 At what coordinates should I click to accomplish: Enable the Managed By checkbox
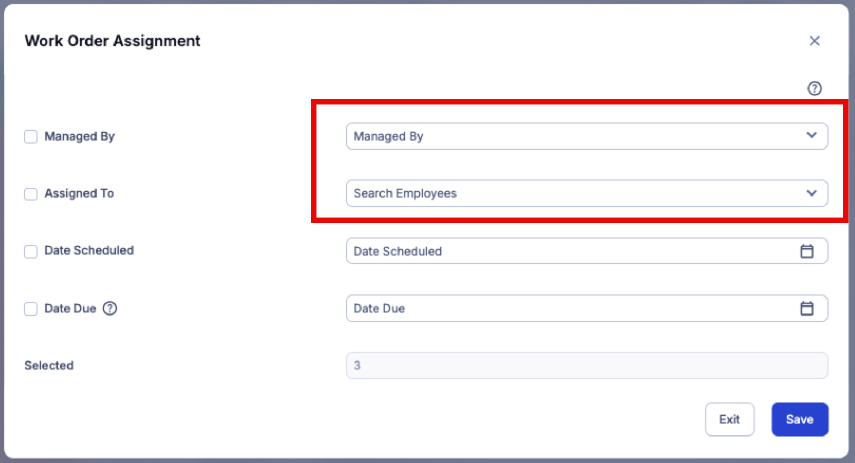pos(31,136)
